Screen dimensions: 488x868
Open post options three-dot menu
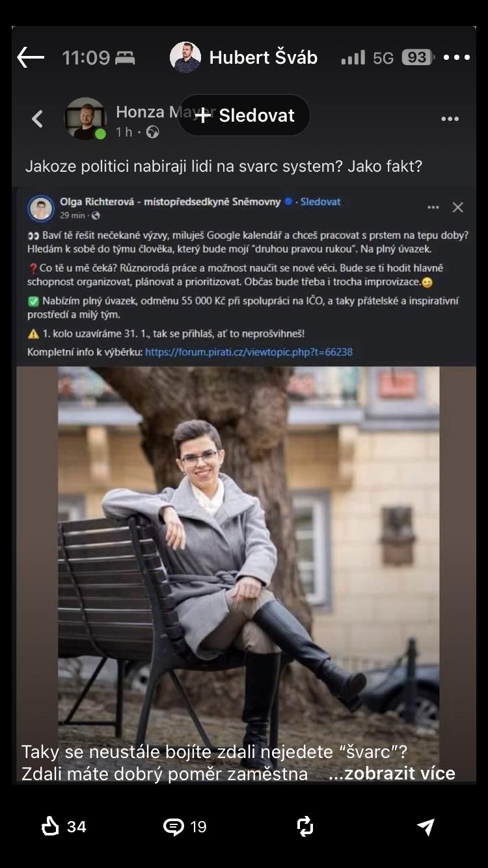click(450, 118)
